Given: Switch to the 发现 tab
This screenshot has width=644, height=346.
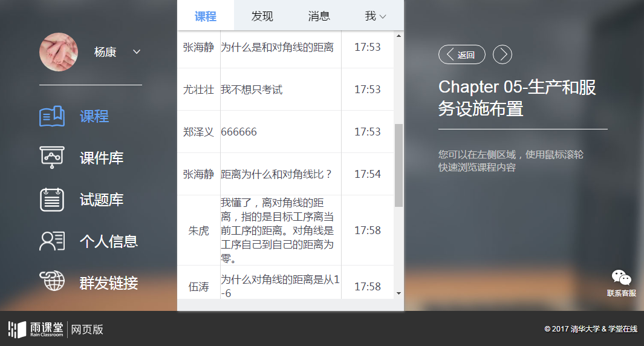Looking at the screenshot, I should click(262, 16).
